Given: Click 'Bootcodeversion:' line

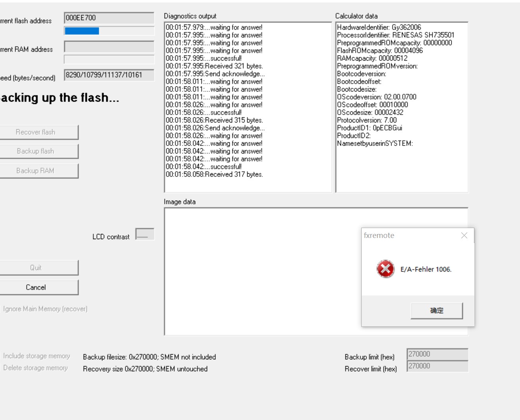Looking at the screenshot, I should pyautogui.click(x=362, y=74).
